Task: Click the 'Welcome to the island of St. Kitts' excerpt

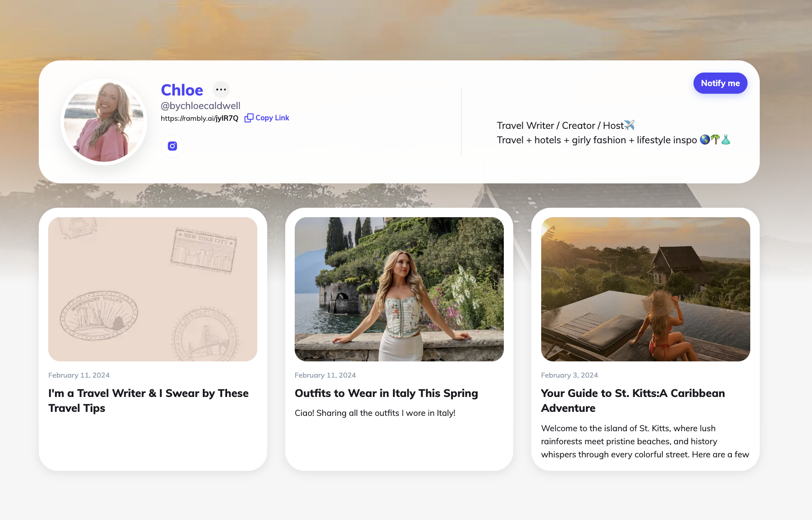Action: [645, 442]
